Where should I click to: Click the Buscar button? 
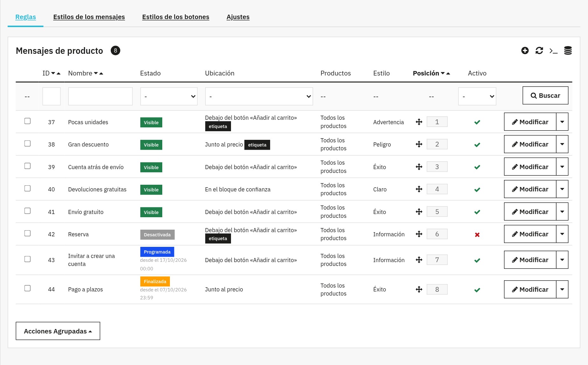[x=545, y=96]
